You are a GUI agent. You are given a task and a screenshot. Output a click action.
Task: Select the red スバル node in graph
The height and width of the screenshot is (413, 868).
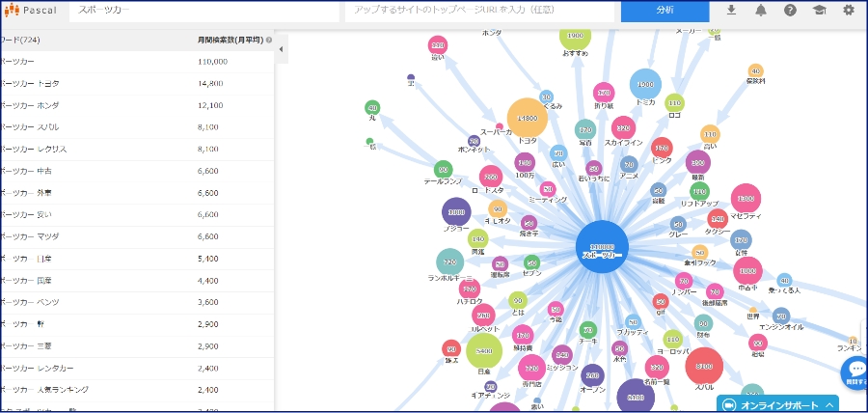[704, 367]
